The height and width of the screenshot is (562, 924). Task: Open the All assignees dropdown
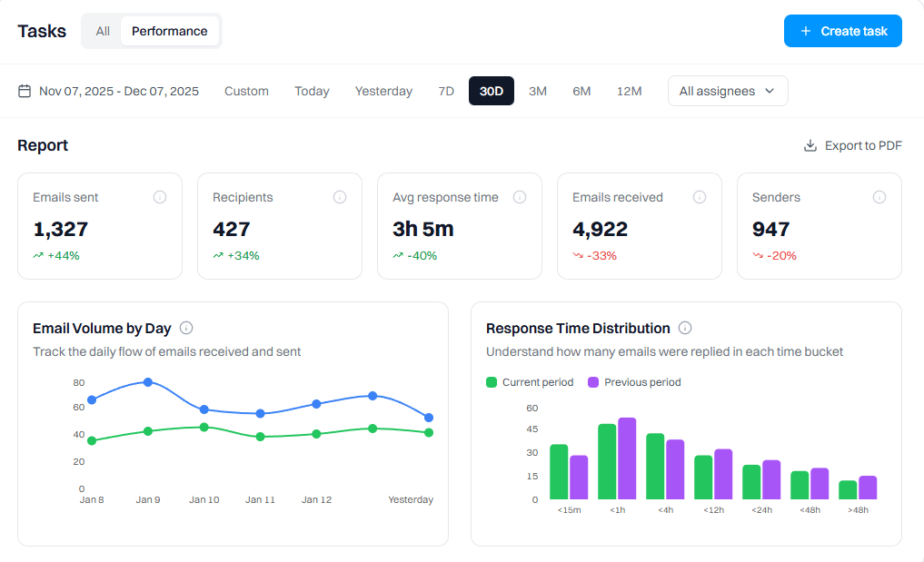[728, 91]
